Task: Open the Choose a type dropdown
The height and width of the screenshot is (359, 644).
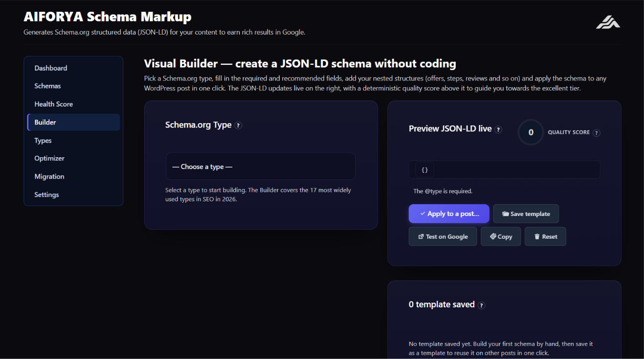Action: point(260,166)
